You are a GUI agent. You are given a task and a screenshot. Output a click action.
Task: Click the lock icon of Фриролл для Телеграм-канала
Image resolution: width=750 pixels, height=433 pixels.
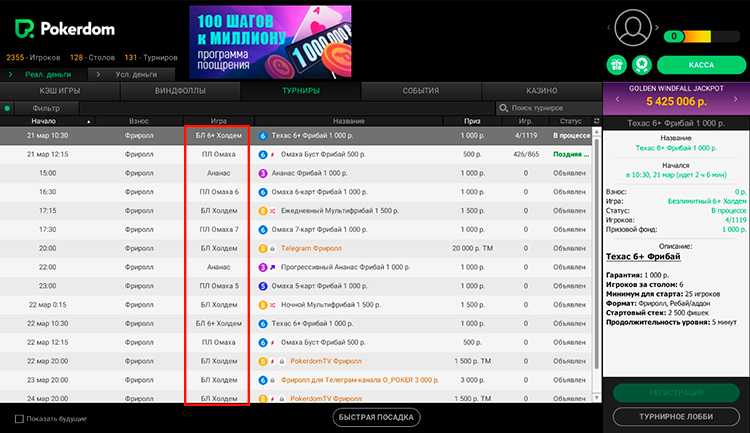273,380
